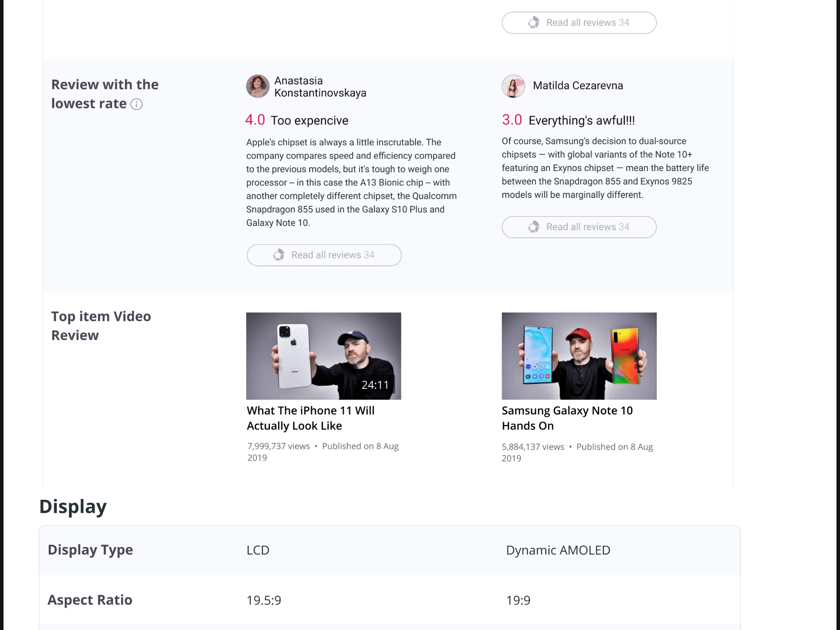The width and height of the screenshot is (840, 630).
Task: Select the Display Type row label
Action: 90,549
